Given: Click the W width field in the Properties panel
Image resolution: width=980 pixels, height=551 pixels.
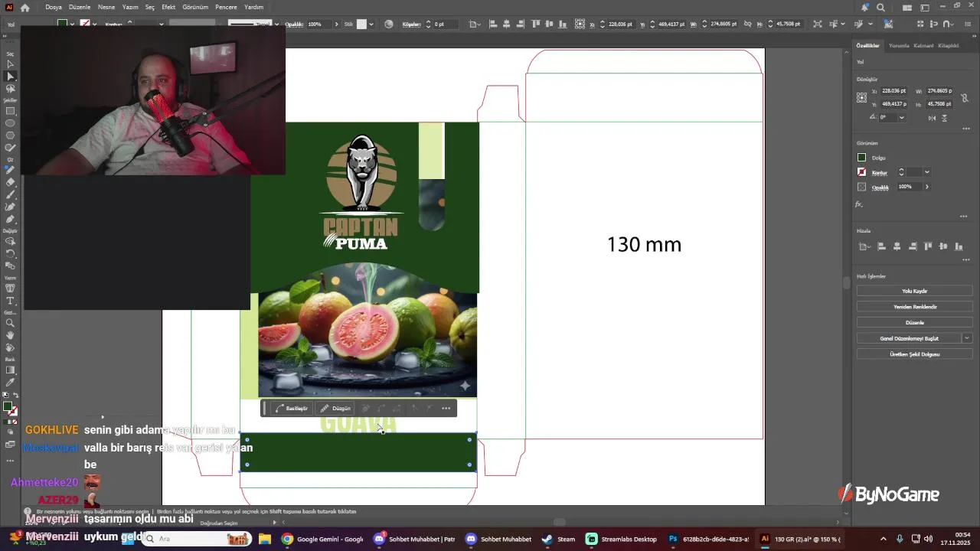Looking at the screenshot, I should pos(940,91).
